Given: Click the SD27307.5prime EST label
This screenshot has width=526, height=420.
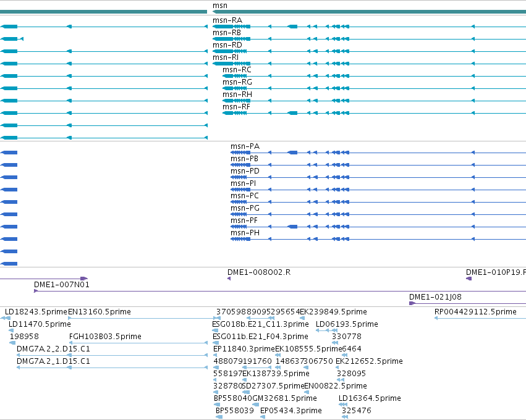Looking at the screenshot, I should [273, 387].
